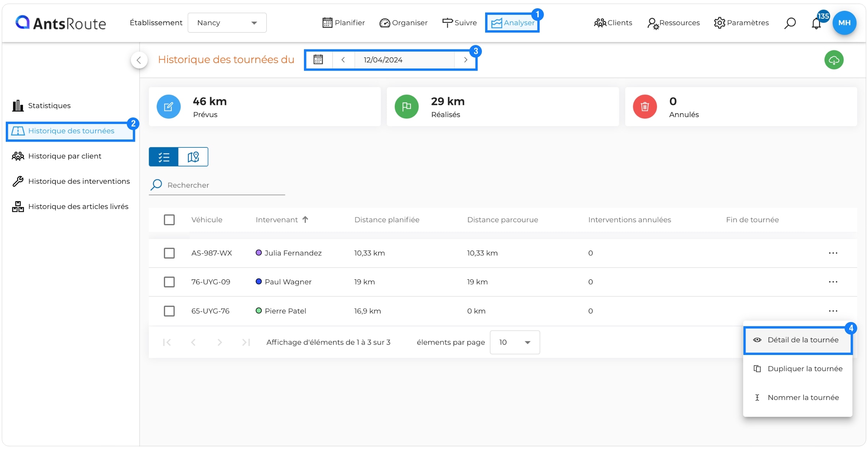Click the blue Prévus edit icon
The height and width of the screenshot is (449, 868).
point(169,107)
